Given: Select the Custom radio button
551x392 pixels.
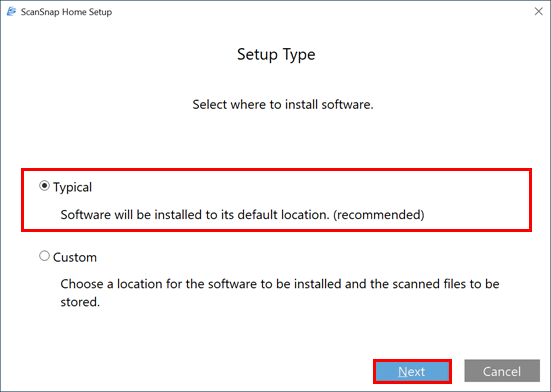Looking at the screenshot, I should tap(44, 256).
